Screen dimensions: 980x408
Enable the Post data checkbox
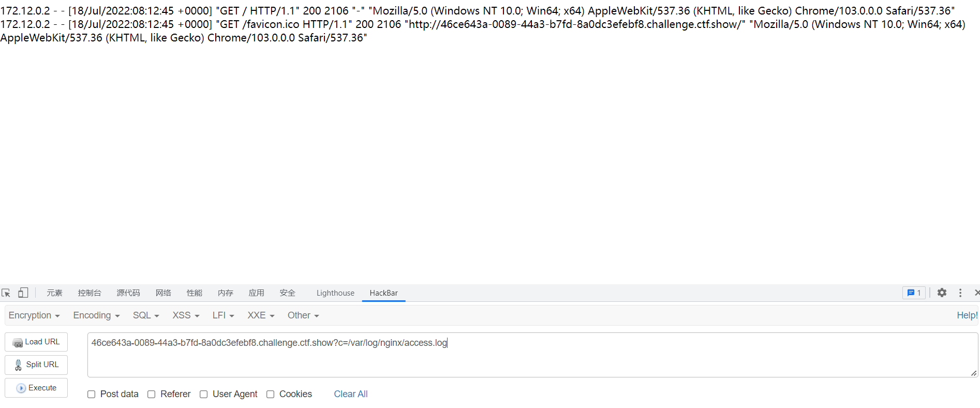[x=92, y=395]
